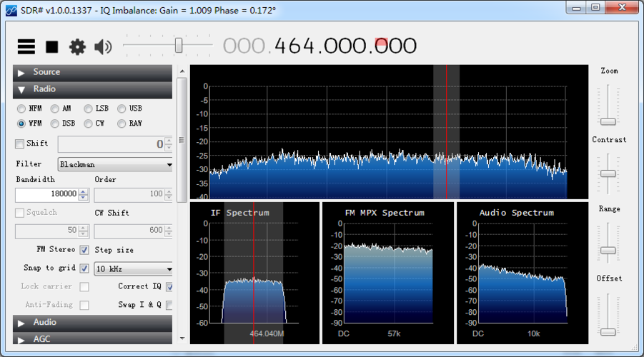Click the Contrast slider handle

(608, 174)
